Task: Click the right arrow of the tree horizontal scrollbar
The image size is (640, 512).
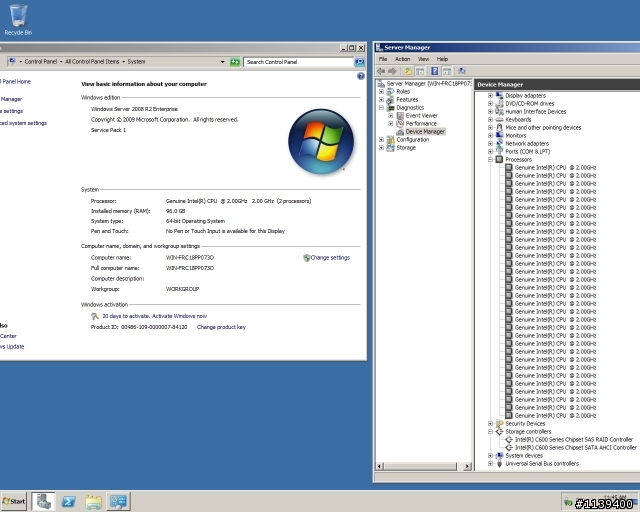Action: click(x=468, y=466)
